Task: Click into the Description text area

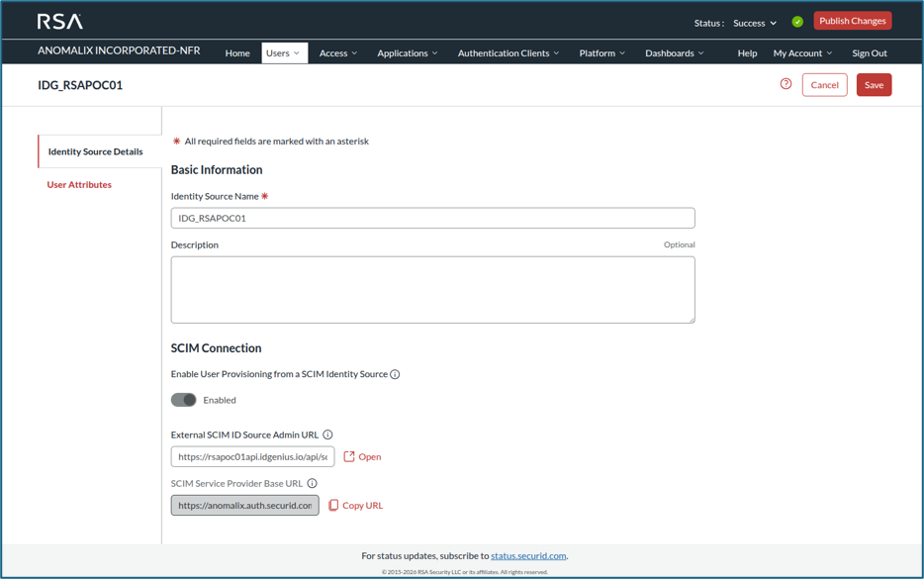Action: 432,289
